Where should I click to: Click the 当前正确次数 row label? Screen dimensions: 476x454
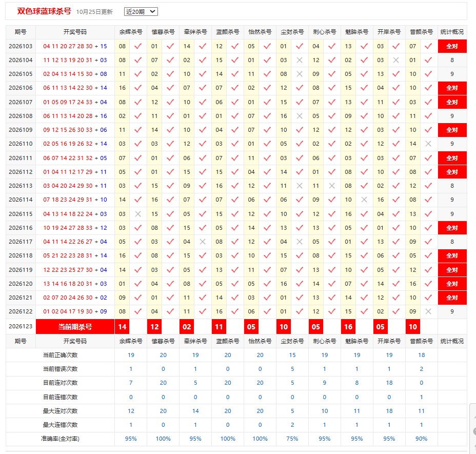coord(60,355)
